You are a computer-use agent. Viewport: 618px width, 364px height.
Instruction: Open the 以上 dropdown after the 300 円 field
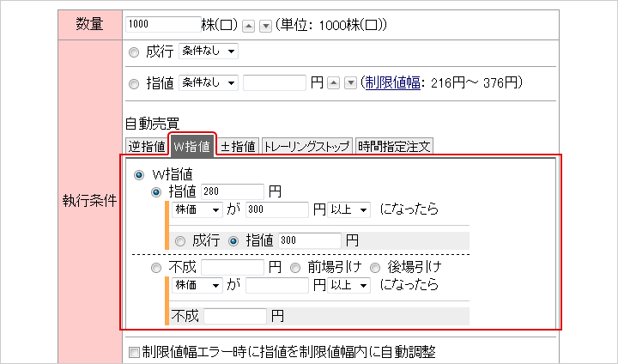tap(348, 209)
